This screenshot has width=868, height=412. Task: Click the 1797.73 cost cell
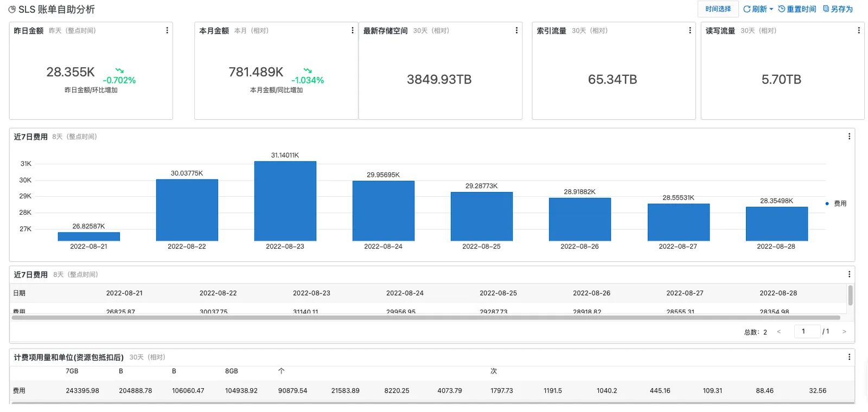(502, 391)
